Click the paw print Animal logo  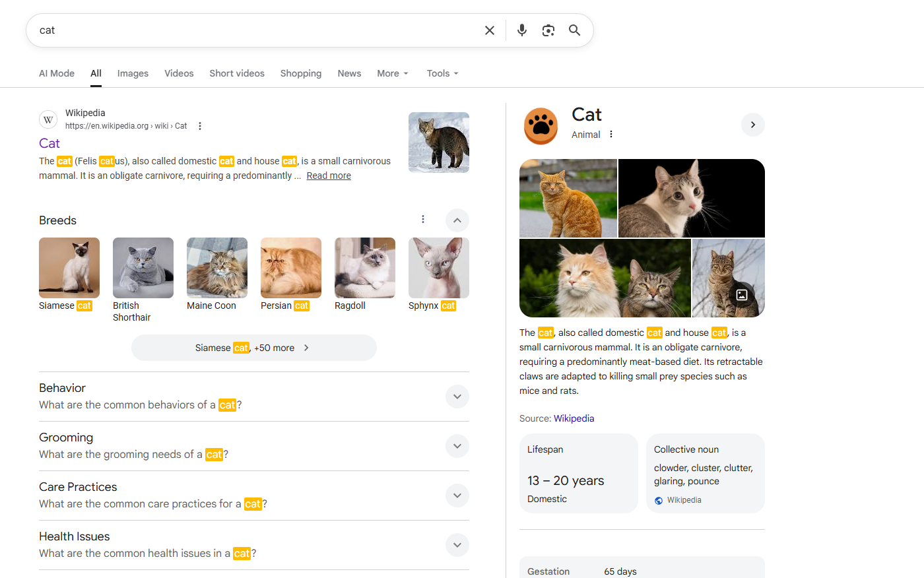pyautogui.click(x=541, y=125)
